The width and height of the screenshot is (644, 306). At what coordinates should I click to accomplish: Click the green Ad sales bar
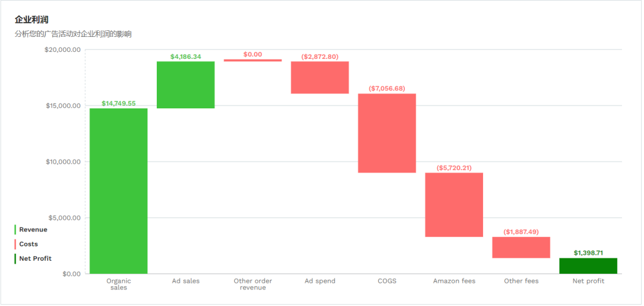(x=185, y=85)
